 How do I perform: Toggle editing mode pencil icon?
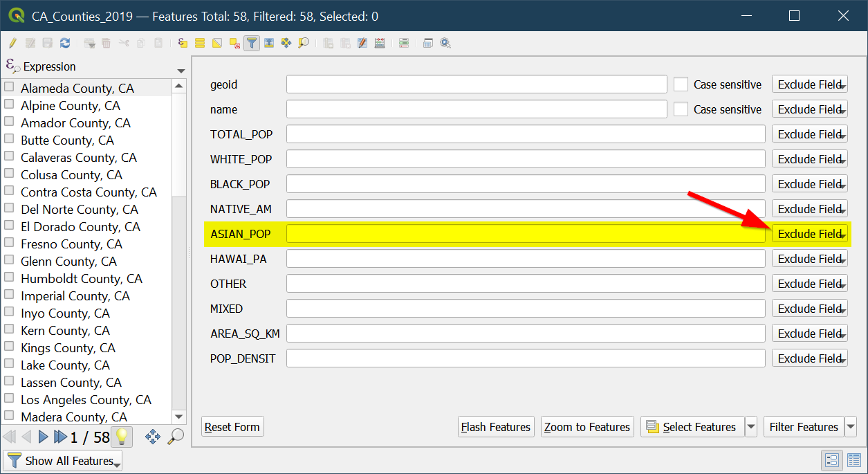(12, 43)
